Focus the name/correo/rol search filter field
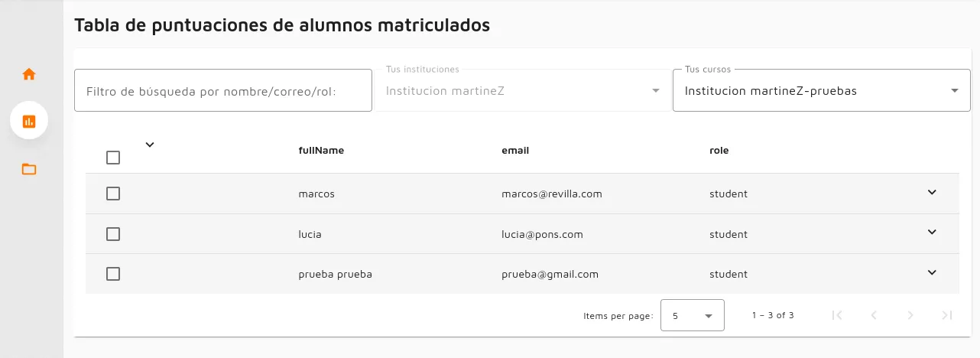 point(223,91)
